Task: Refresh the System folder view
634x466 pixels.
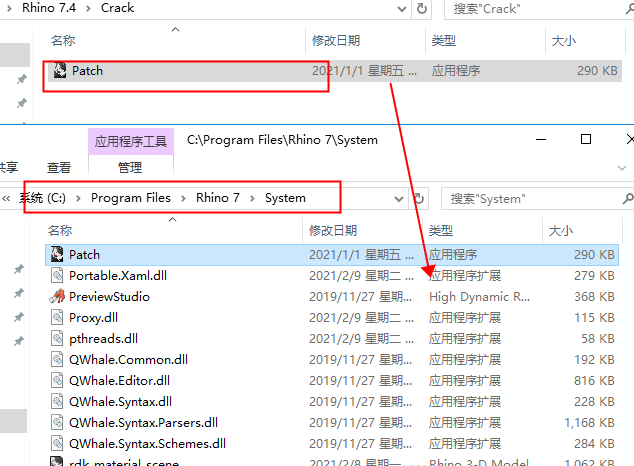Action: (421, 198)
